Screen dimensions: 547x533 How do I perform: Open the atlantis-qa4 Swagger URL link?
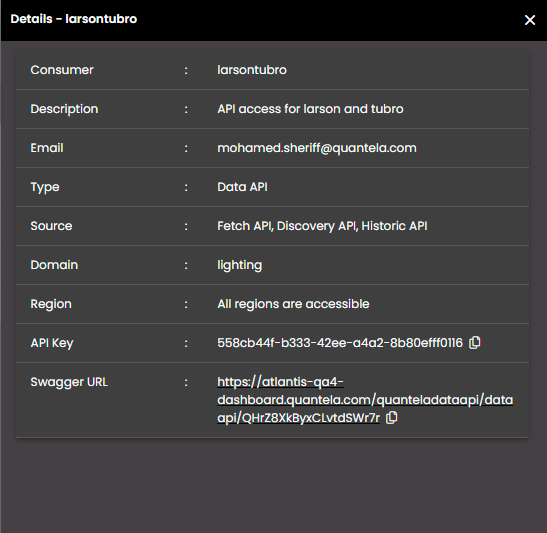pos(365,400)
